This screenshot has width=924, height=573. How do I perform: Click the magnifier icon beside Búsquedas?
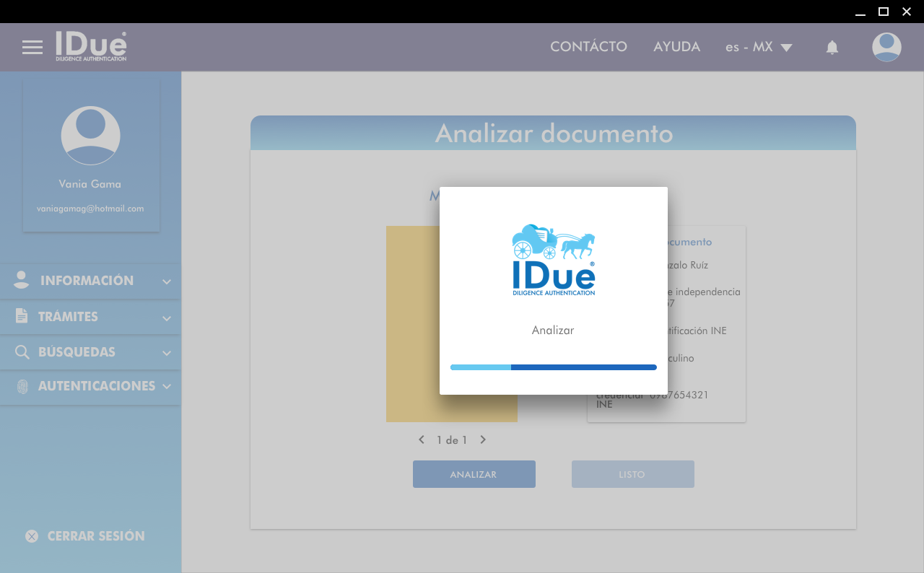(22, 353)
